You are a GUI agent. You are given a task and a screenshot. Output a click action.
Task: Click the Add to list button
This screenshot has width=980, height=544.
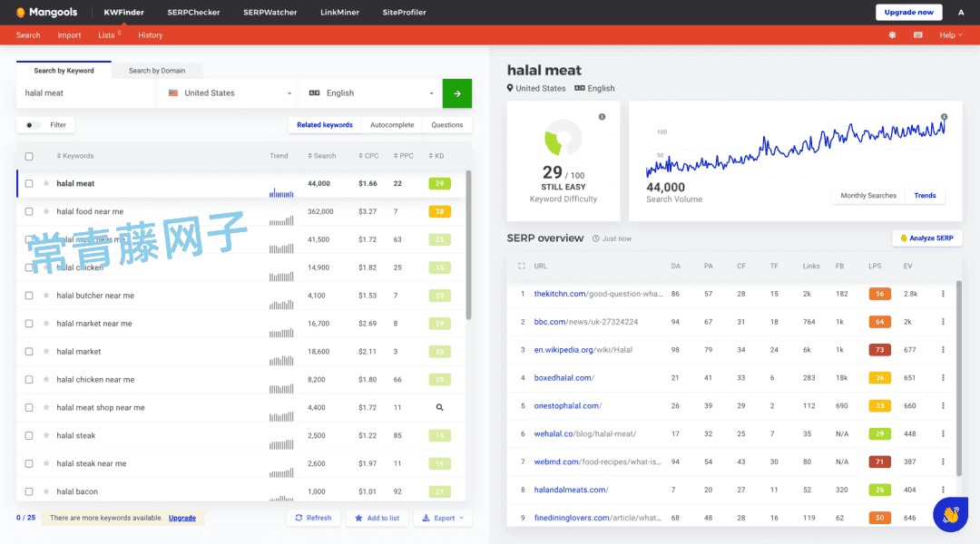tap(377, 518)
